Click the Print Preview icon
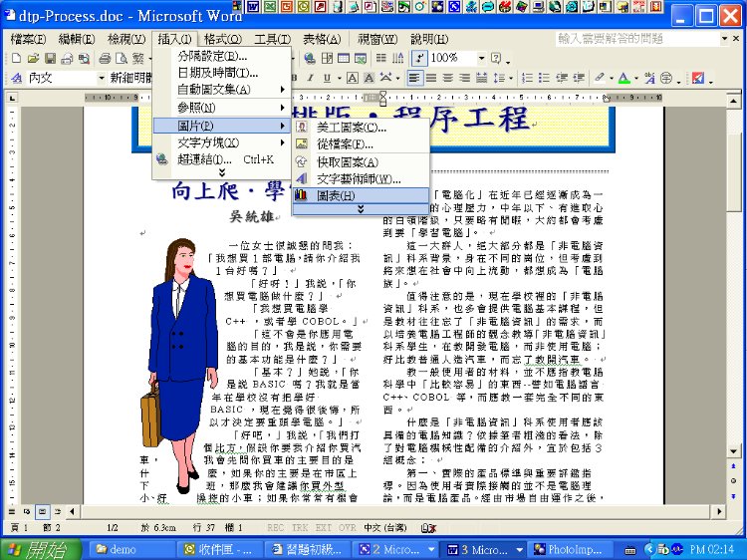 point(122,58)
